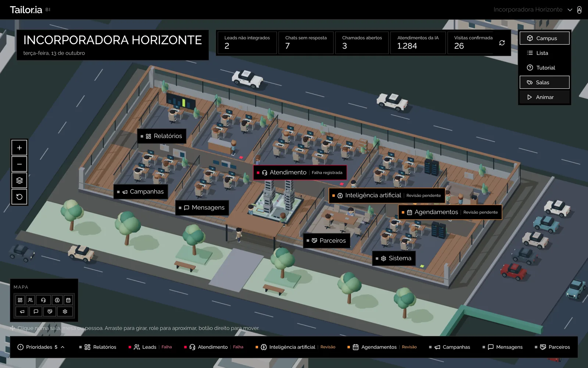Open Inteligência artificial Revisão in the bottom bar

pyautogui.click(x=295, y=347)
